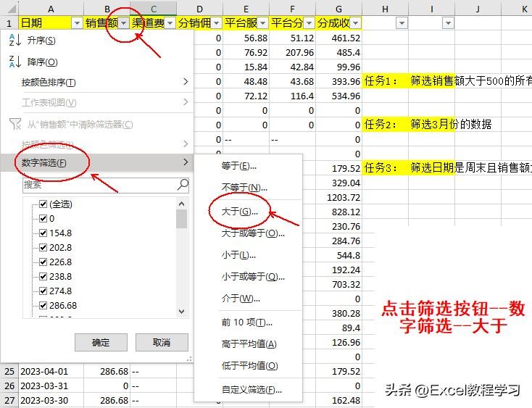Click the 确定 confirm button
This screenshot has height=408, width=532.
[101, 343]
